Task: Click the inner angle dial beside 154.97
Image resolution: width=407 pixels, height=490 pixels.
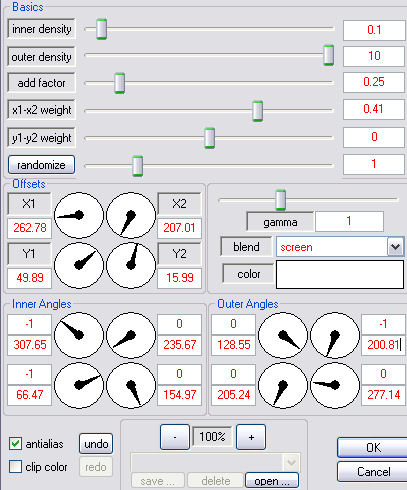Action: (131, 385)
